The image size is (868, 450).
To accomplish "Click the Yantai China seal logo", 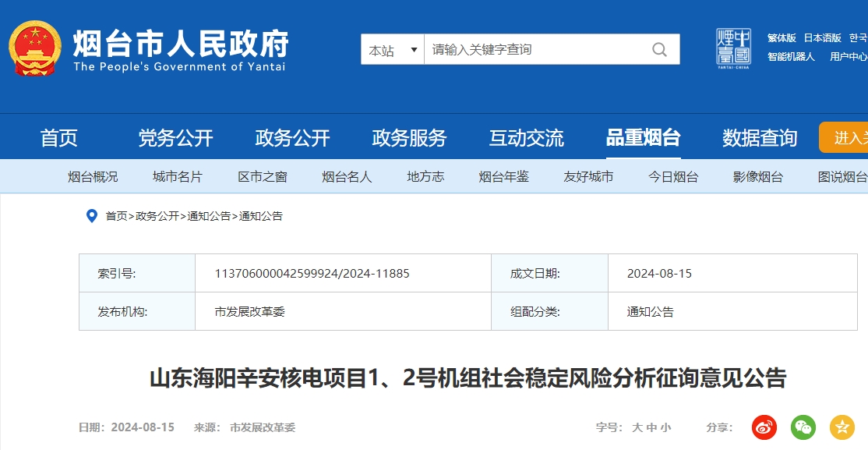I will pos(733,48).
